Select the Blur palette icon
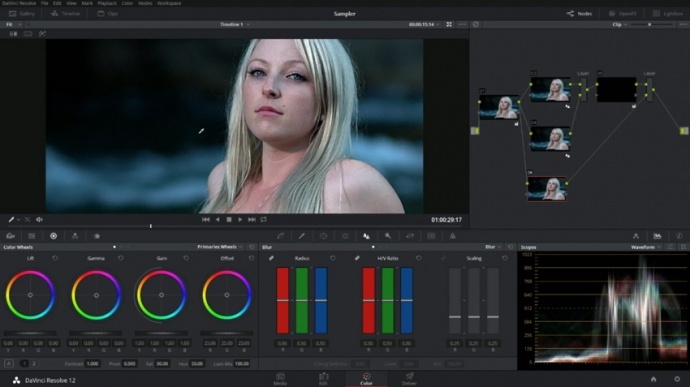The image size is (690, 387). coord(366,236)
